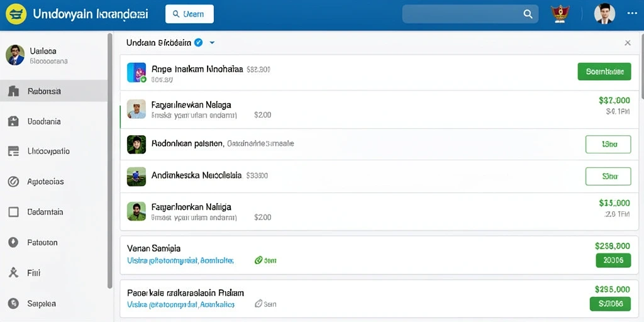
Task: Toggle the Dadarntaia square checkbox icon
Action: tap(14, 212)
